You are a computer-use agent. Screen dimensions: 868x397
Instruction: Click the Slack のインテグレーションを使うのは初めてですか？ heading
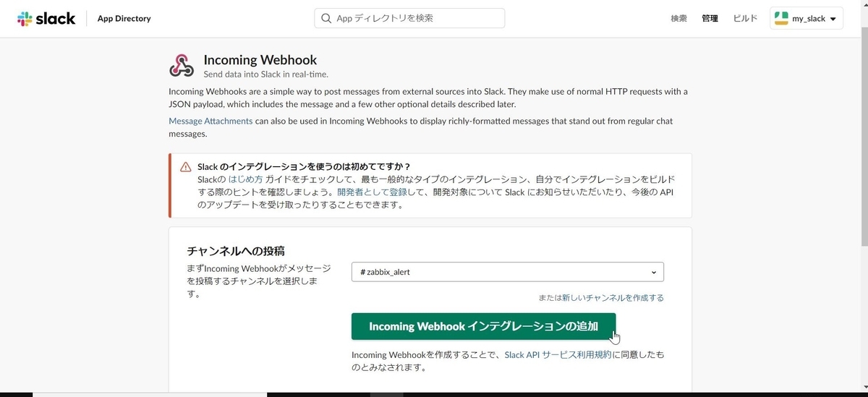pos(305,166)
